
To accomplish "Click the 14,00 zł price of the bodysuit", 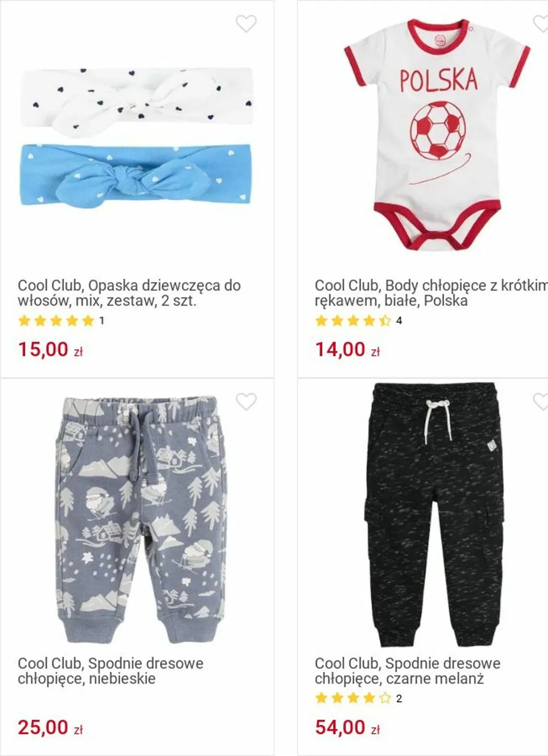I will 348,350.
